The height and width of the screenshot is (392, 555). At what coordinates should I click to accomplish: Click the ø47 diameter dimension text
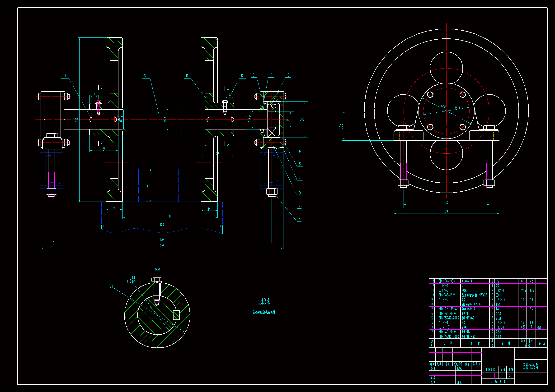tap(443, 106)
